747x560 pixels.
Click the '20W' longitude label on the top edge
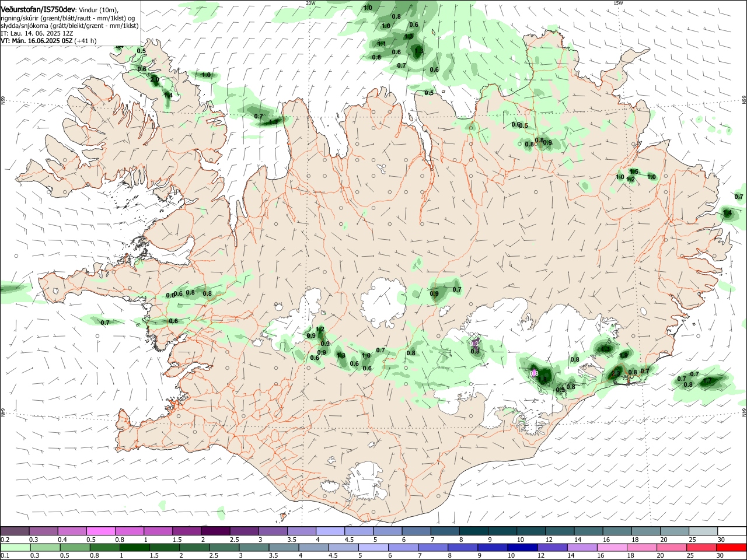coord(310,3)
